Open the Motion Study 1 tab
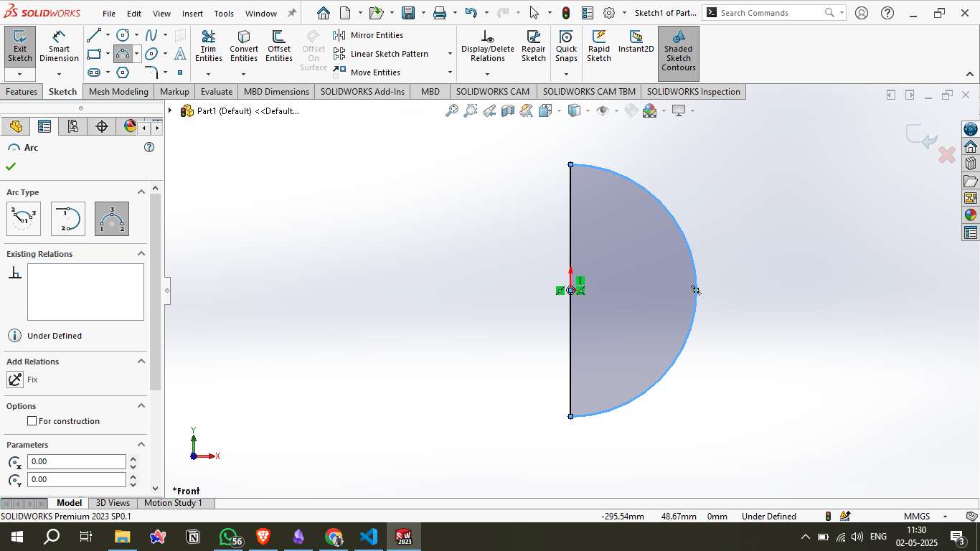The height and width of the screenshot is (551, 980). [x=173, y=503]
